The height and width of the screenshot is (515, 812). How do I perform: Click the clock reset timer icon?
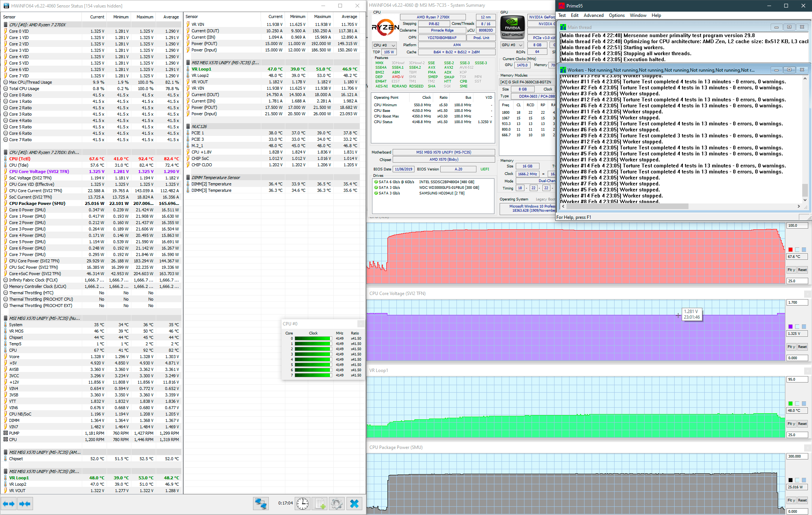point(303,503)
